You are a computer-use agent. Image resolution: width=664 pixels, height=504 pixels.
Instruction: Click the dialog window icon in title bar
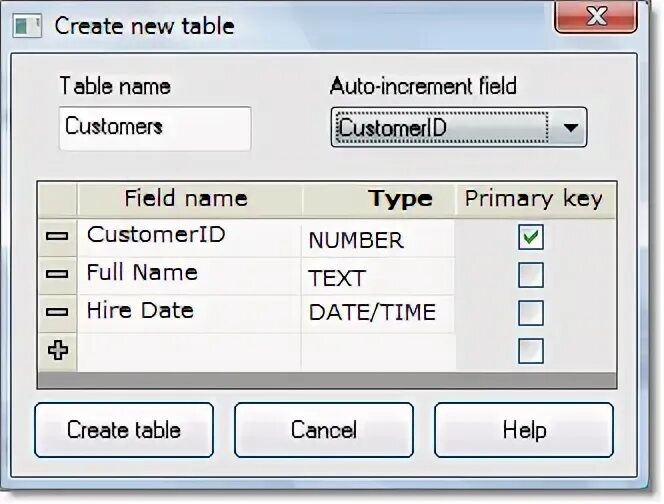pyautogui.click(x=30, y=25)
